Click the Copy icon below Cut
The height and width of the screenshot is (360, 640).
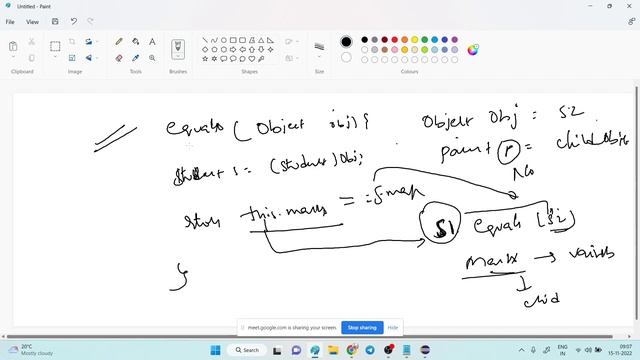pyautogui.click(x=31, y=58)
